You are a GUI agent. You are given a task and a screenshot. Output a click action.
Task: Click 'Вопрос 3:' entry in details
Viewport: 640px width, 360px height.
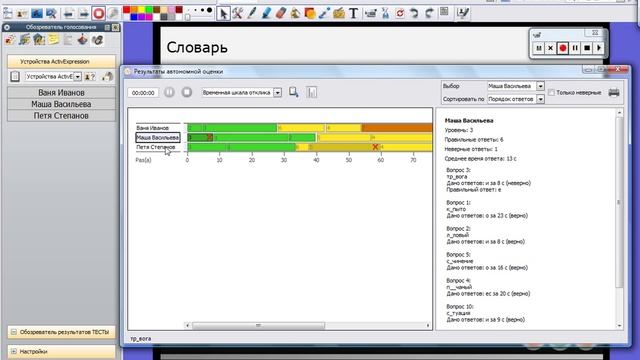click(458, 170)
